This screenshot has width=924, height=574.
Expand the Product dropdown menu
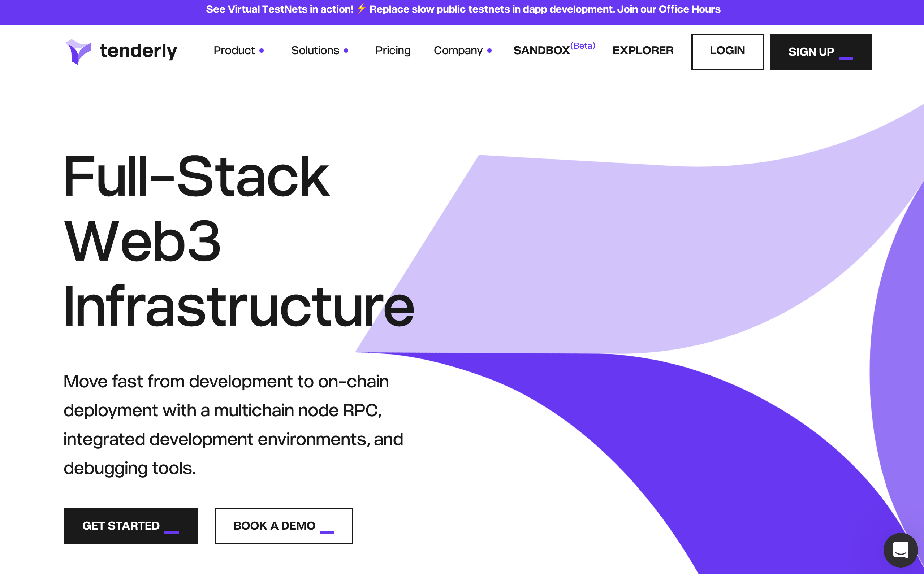pos(234,51)
